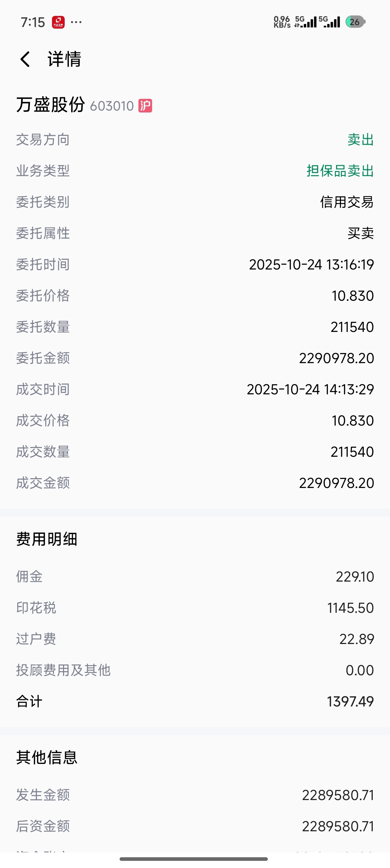Tap the 其他信息 section header
This screenshot has width=390, height=868.
tap(47, 757)
